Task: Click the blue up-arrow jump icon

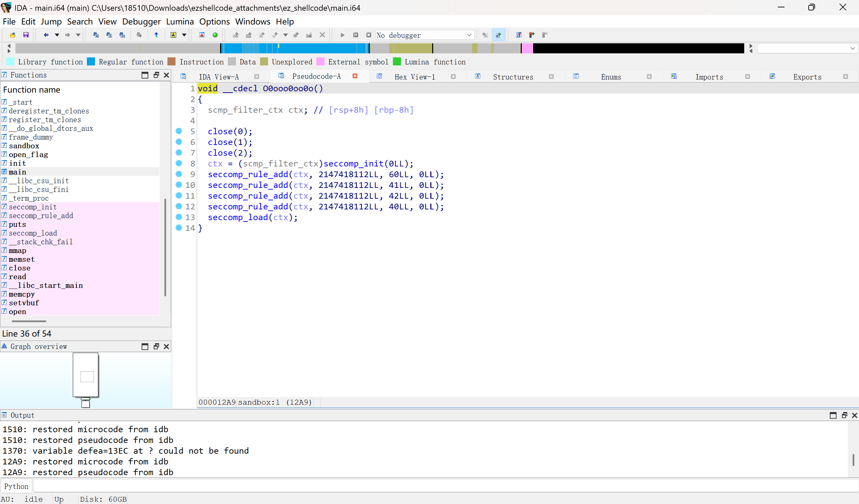Action: coord(156,35)
